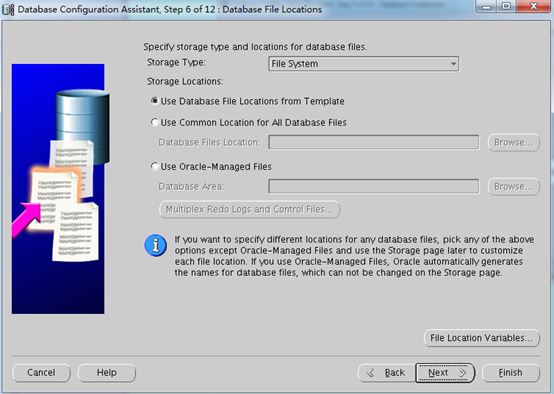This screenshot has height=394, width=554.
Task: Go to the Next step
Action: coord(445,373)
